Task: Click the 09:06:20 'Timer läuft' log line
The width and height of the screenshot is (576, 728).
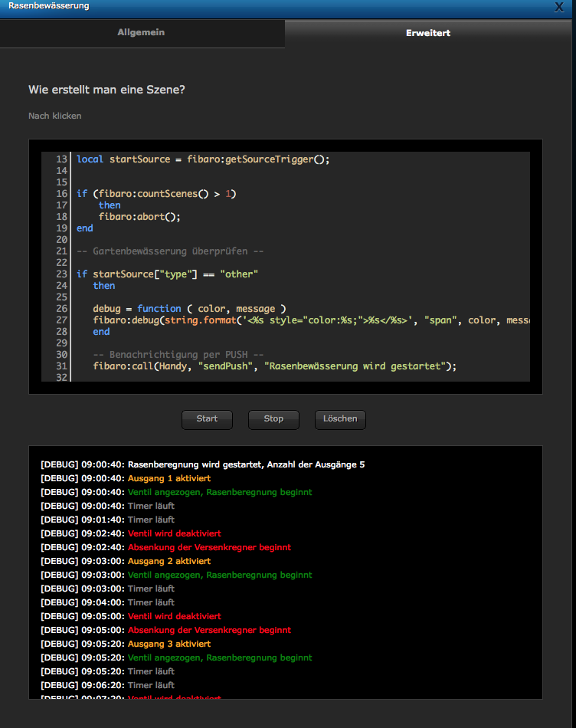Action: click(x=108, y=685)
